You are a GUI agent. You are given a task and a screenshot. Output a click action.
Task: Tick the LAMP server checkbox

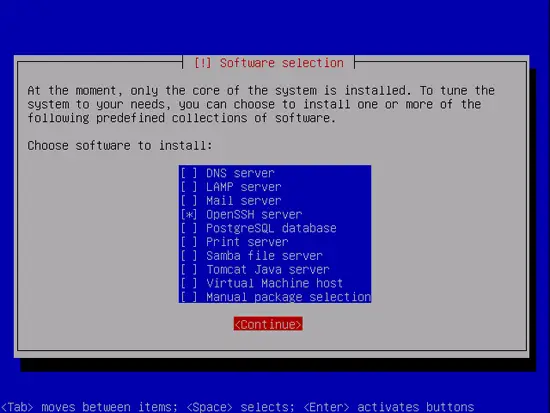tap(189, 187)
